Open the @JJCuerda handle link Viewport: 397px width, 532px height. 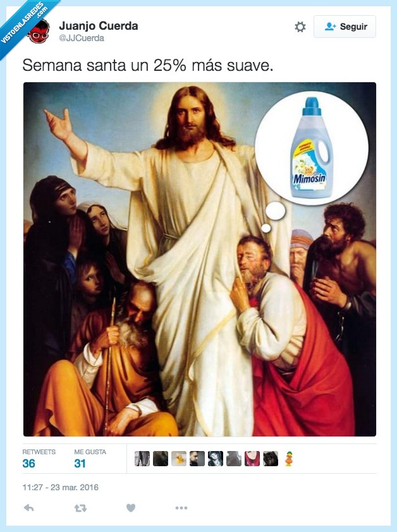(82, 38)
